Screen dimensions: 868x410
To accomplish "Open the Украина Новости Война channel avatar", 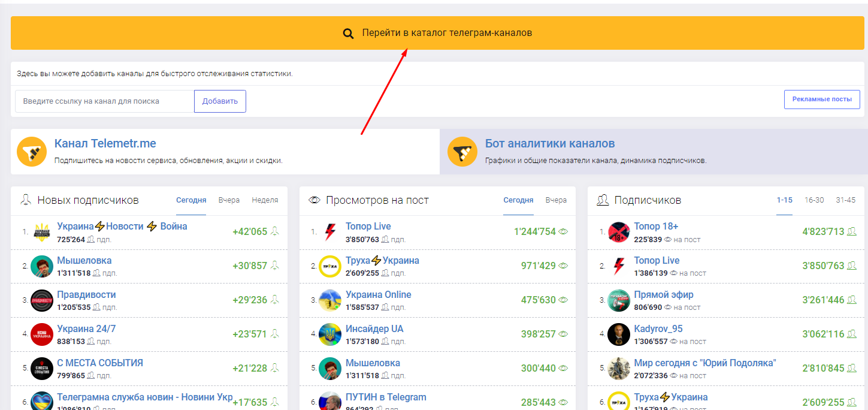I will 42,232.
